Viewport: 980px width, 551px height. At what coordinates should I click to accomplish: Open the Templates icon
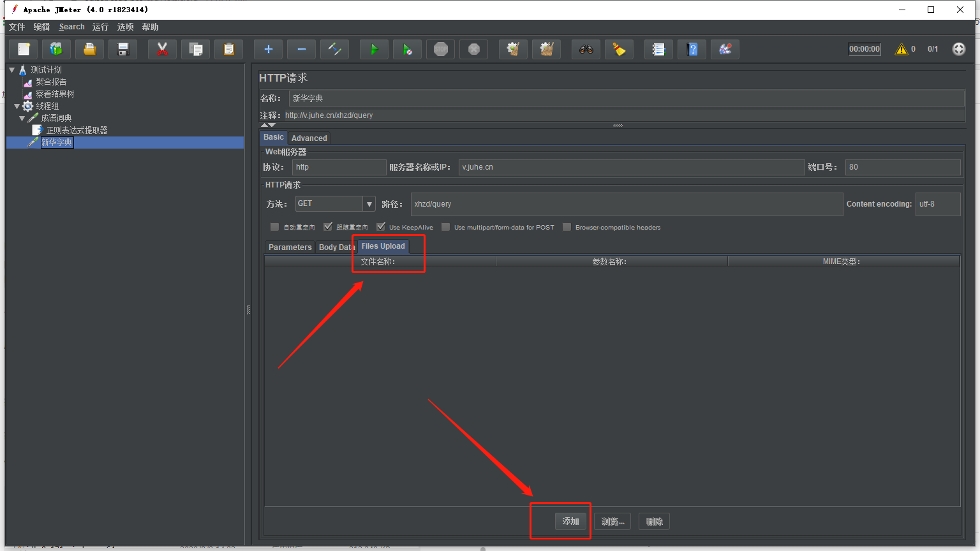coord(57,49)
